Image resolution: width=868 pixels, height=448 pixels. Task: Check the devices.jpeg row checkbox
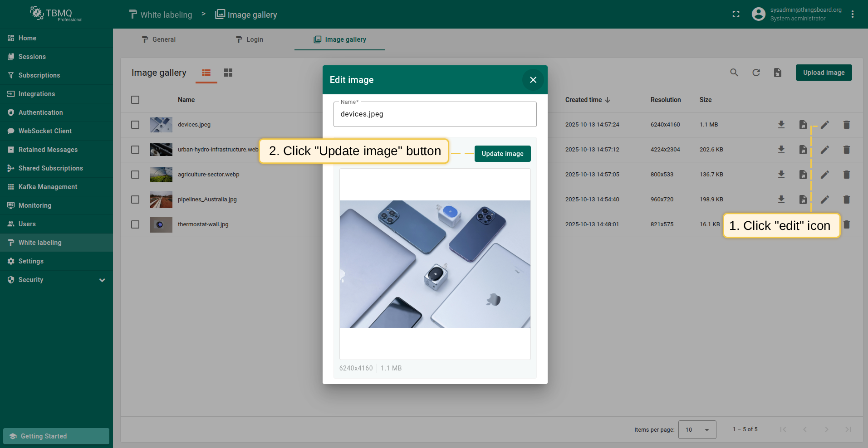point(135,125)
